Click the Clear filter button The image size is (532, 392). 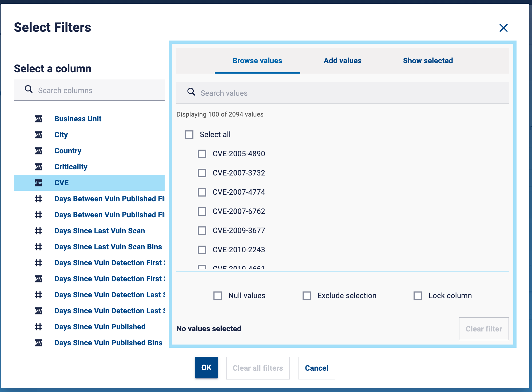click(484, 329)
